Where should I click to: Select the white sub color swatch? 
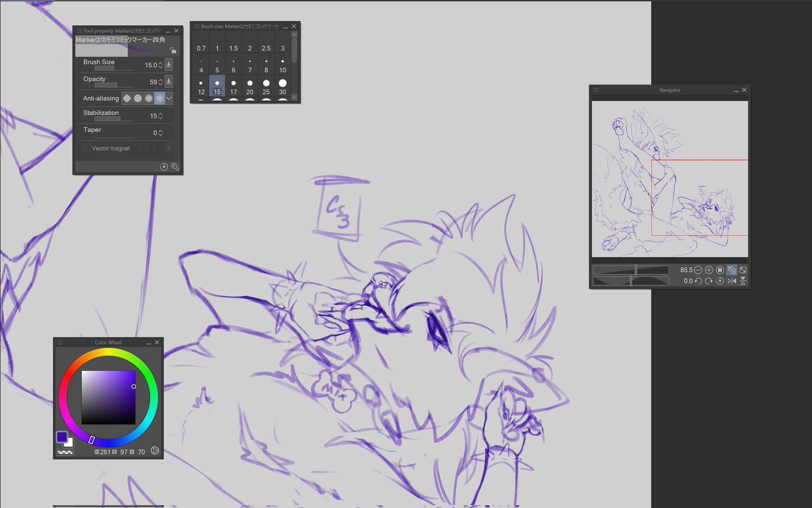click(70, 443)
